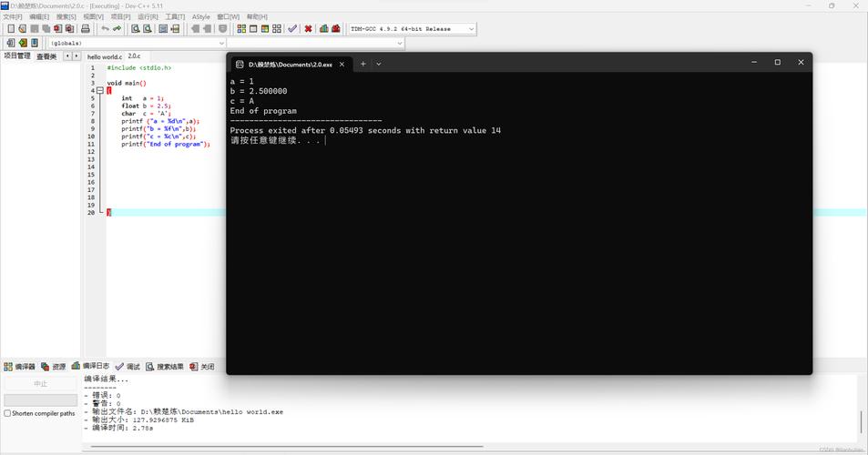
Task: Open the AStyle menu
Action: [x=200, y=16]
